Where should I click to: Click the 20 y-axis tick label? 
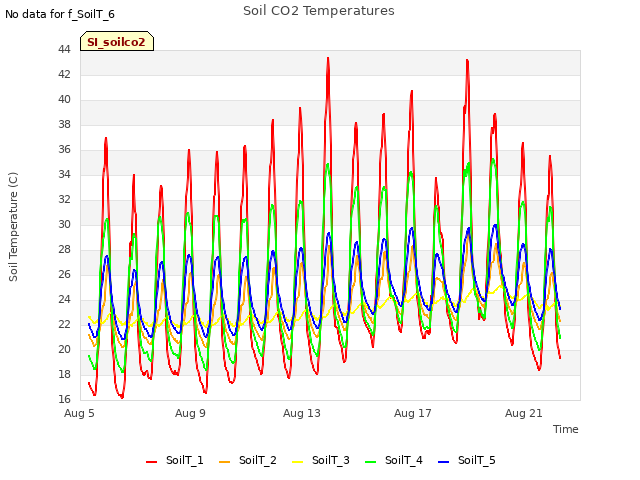(x=64, y=349)
